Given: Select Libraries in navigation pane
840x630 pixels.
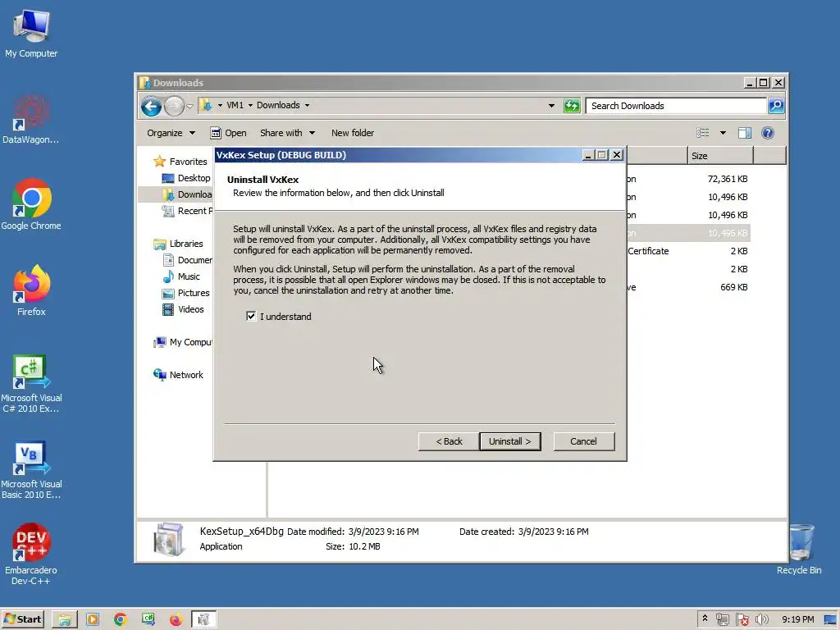Looking at the screenshot, I should coord(178,244).
